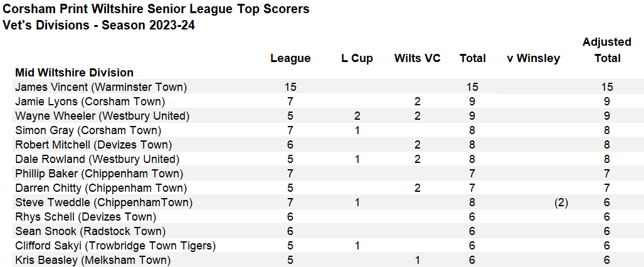
Task: Click Jamie Lyons (Corsham Town) name
Action: [x=90, y=102]
